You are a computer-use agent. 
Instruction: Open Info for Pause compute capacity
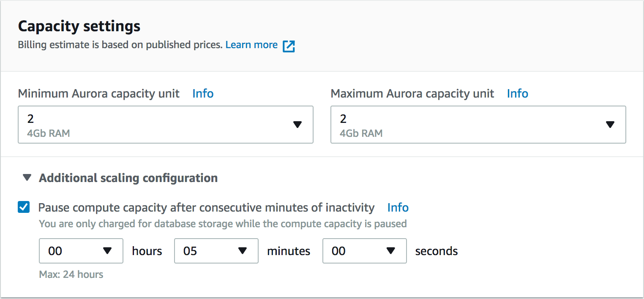[398, 207]
